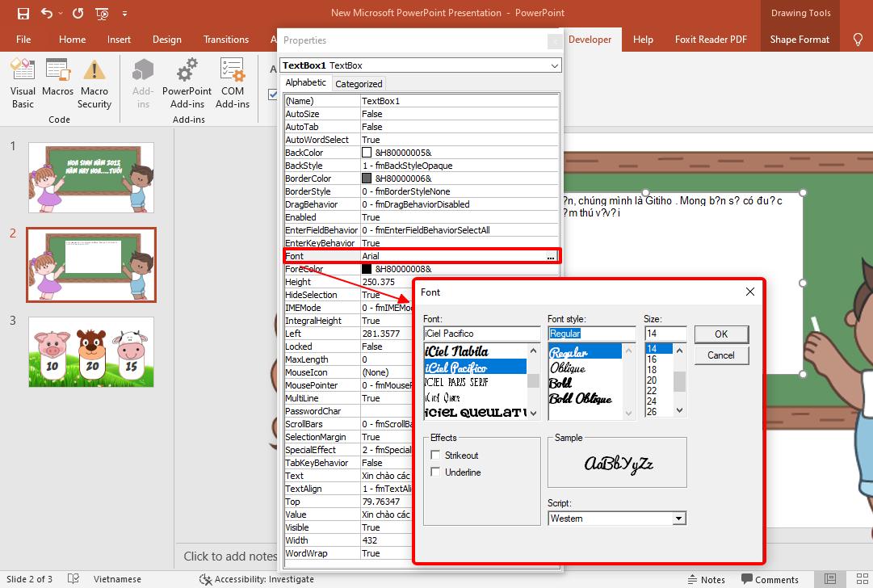873x588 pixels.
Task: Click the Save icon in title bar
Action: click(x=23, y=14)
